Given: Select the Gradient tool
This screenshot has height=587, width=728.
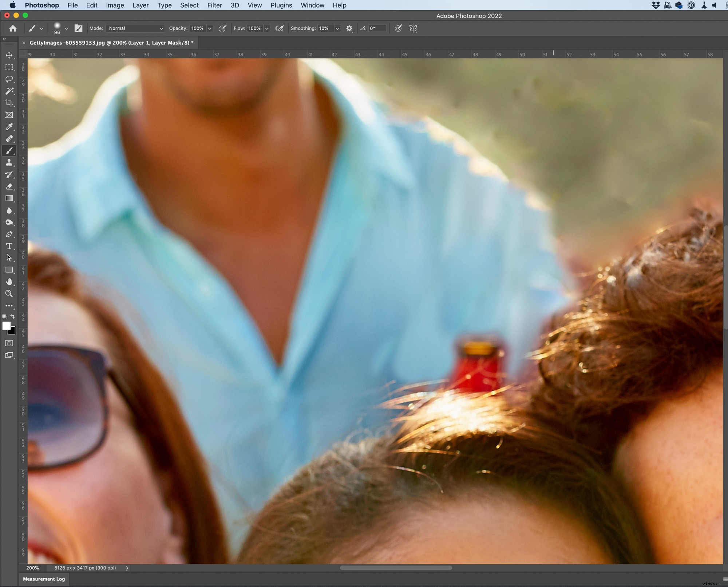Looking at the screenshot, I should point(9,198).
